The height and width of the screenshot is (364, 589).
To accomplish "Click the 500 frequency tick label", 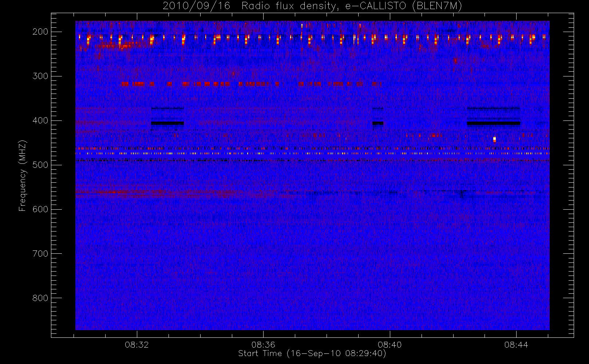I will pyautogui.click(x=40, y=165).
